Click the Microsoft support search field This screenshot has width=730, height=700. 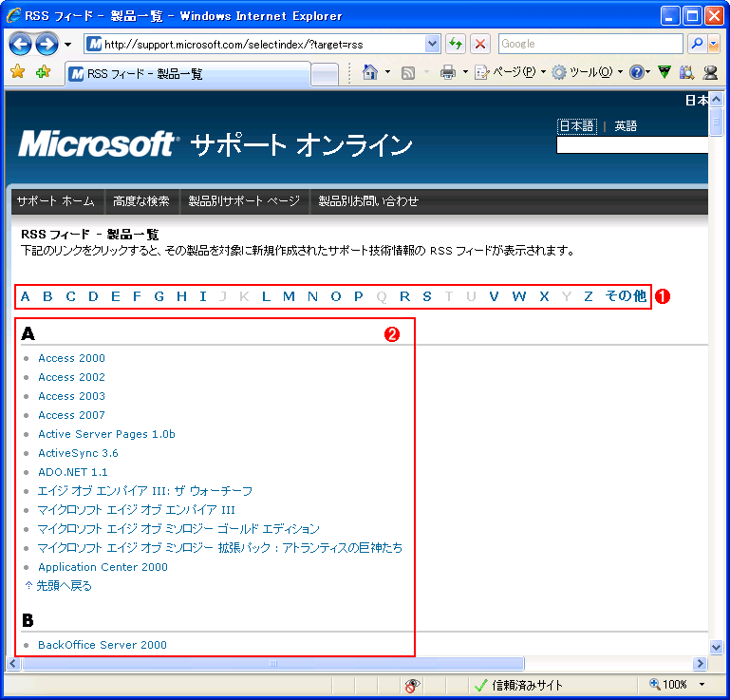coord(632,144)
